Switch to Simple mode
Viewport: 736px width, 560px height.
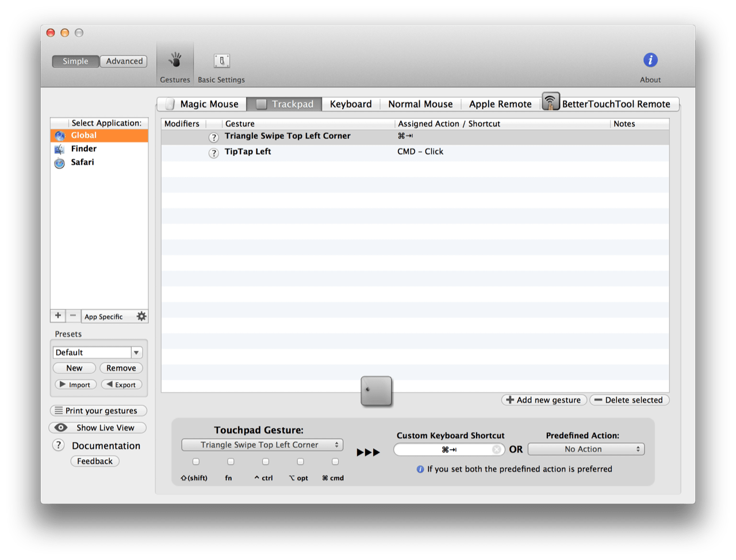(x=75, y=62)
